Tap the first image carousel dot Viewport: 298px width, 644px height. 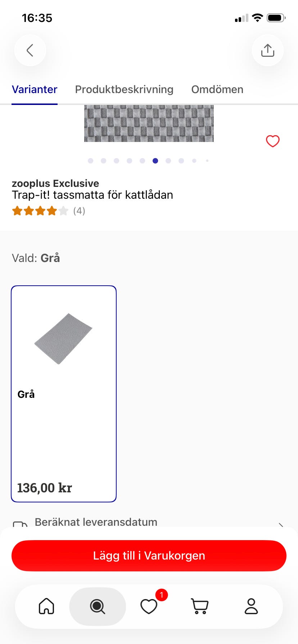pyautogui.click(x=91, y=161)
